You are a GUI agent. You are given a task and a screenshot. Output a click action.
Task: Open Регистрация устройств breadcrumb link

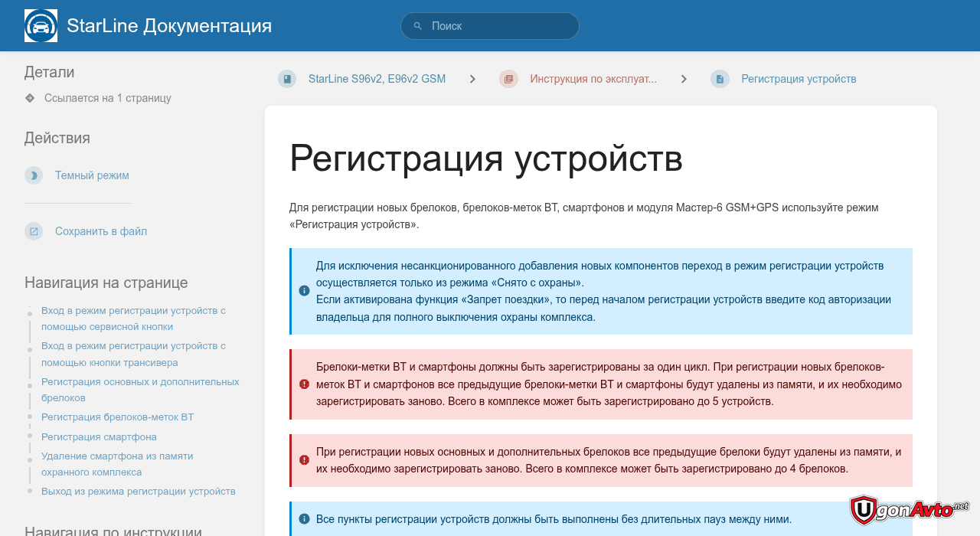pyautogui.click(x=799, y=79)
